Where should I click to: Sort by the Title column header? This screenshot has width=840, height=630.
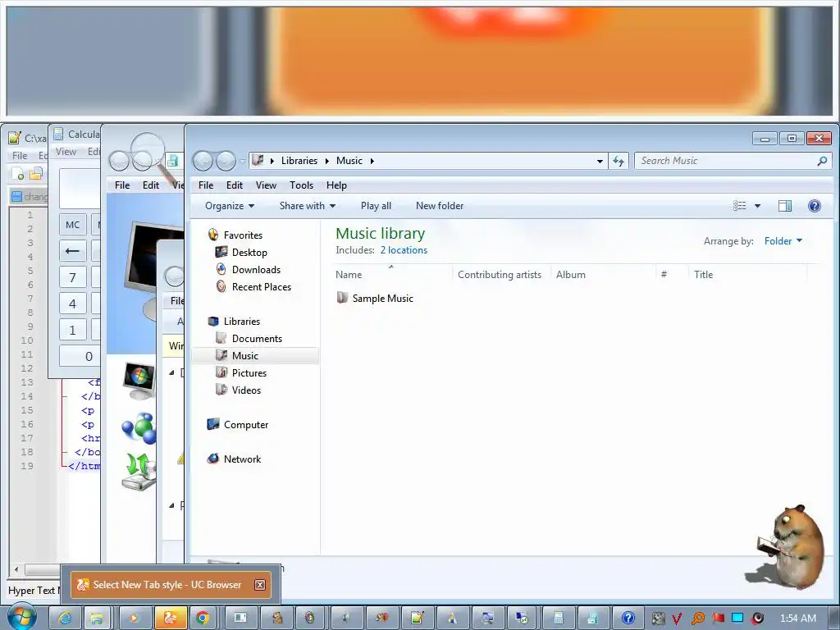coord(747,274)
